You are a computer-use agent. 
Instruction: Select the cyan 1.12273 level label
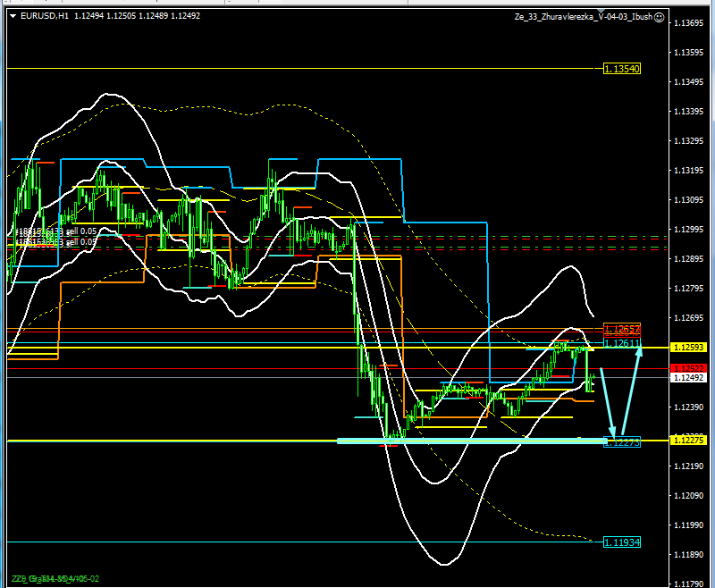pyautogui.click(x=622, y=441)
